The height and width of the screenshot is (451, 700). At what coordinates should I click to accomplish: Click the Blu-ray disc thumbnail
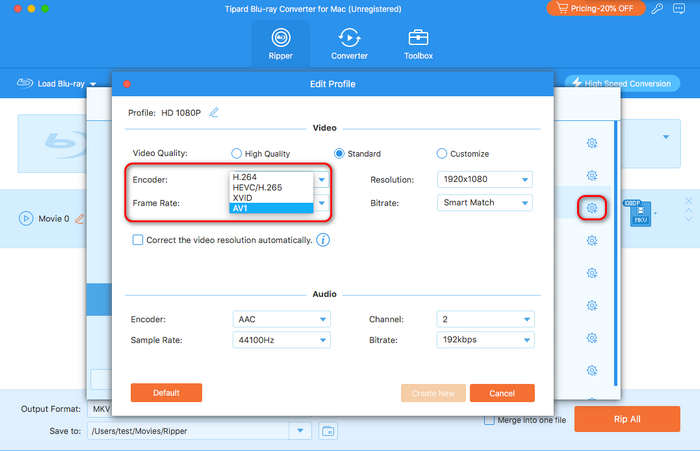coord(51,144)
